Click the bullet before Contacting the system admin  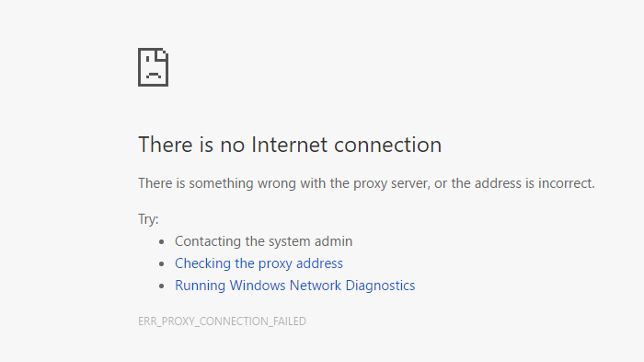161,242
